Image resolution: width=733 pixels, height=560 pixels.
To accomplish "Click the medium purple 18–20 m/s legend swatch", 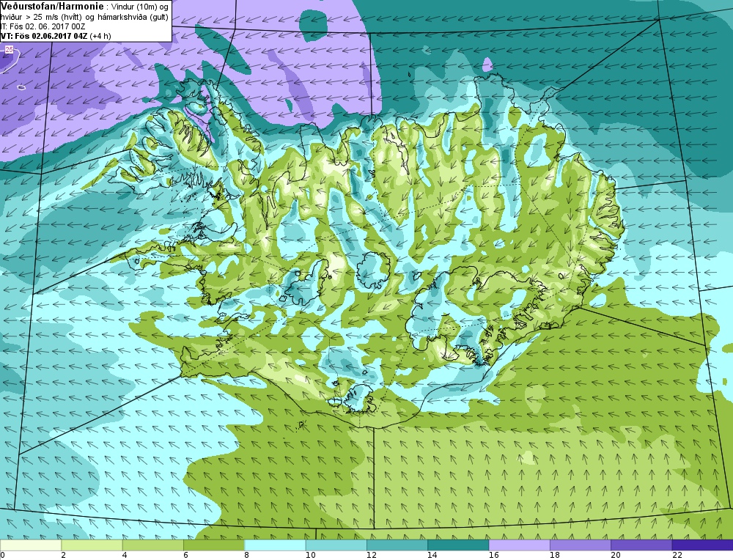I will [580, 545].
